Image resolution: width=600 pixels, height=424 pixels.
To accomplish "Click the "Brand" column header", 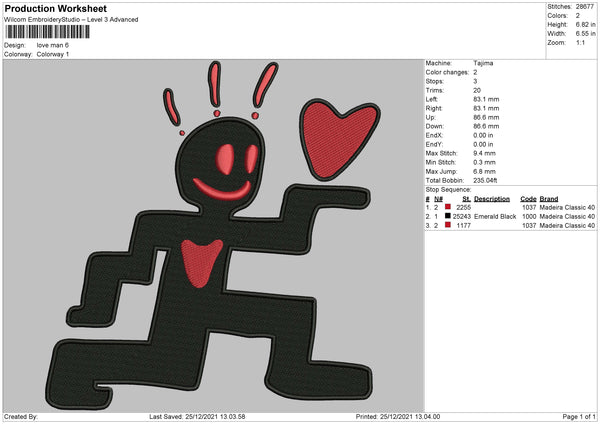I will tap(549, 199).
